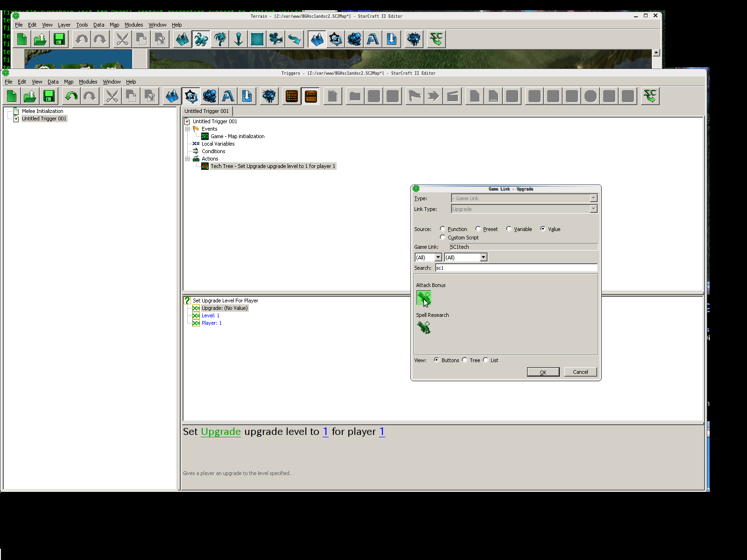The height and width of the screenshot is (560, 747).
Task: Click the Test Document SC arrow icon in Triggers toolbar
Action: (650, 96)
